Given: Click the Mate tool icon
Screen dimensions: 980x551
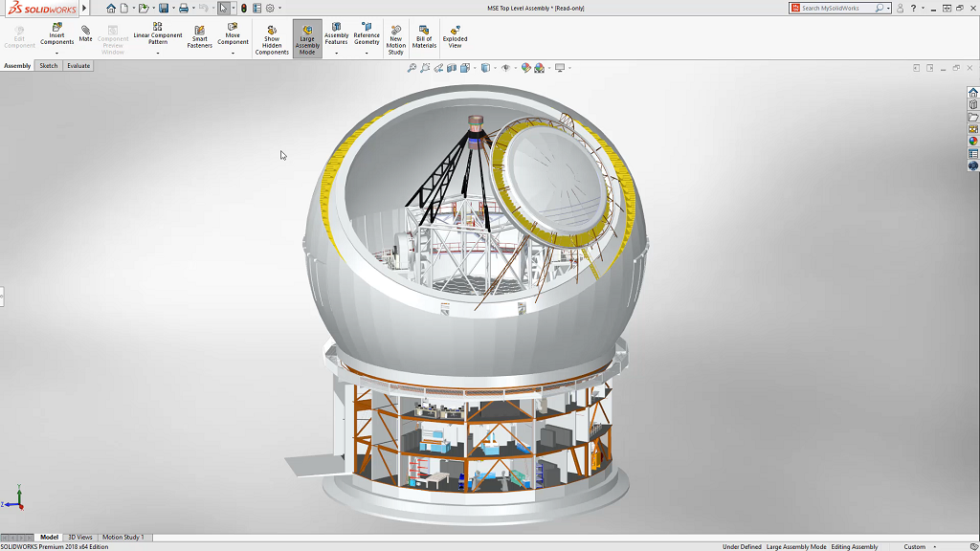Looking at the screenshot, I should 85,32.
